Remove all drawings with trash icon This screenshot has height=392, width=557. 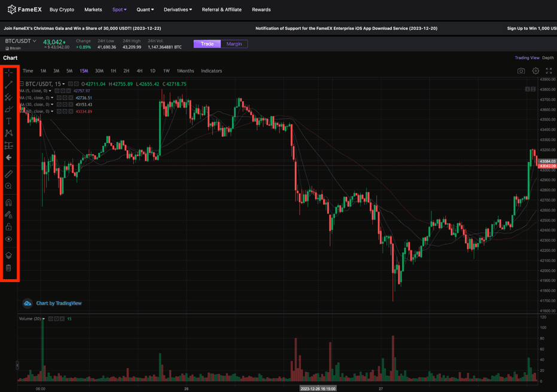point(9,268)
